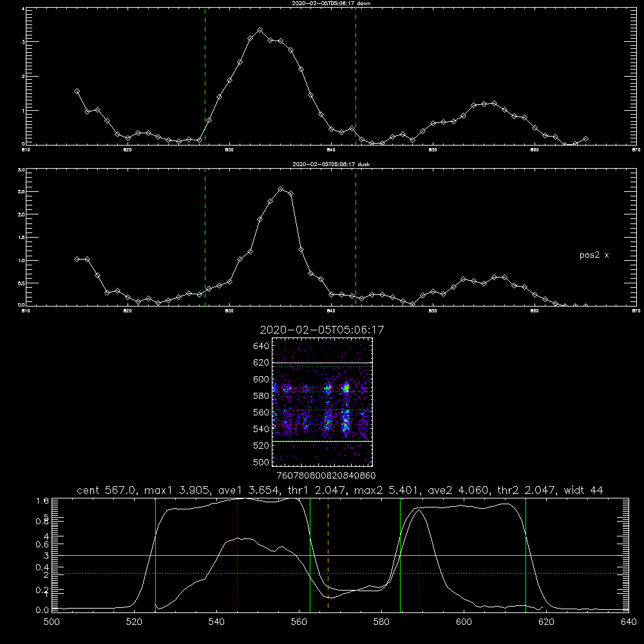The height and width of the screenshot is (644, 644).
Task: Click the right green dashed line in dusk plot
Action: (x=355, y=237)
